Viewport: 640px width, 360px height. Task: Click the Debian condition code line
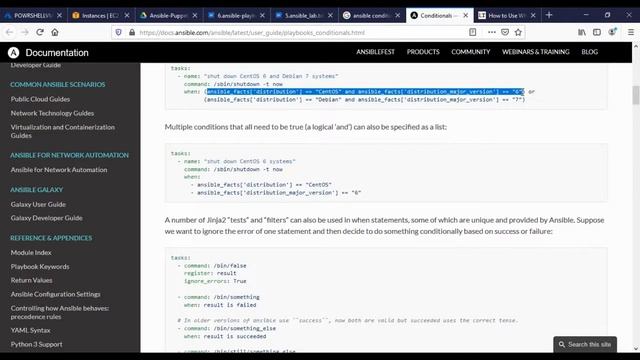[x=364, y=99]
